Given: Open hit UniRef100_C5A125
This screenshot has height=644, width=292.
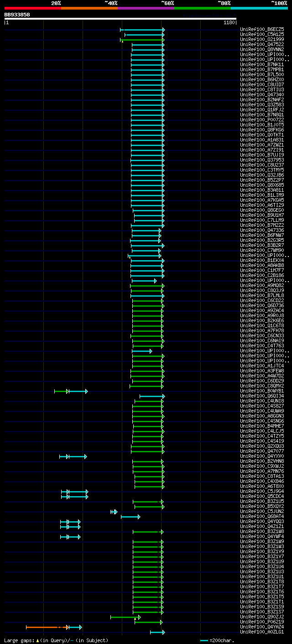Looking at the screenshot, I should pyautogui.click(x=262, y=34).
